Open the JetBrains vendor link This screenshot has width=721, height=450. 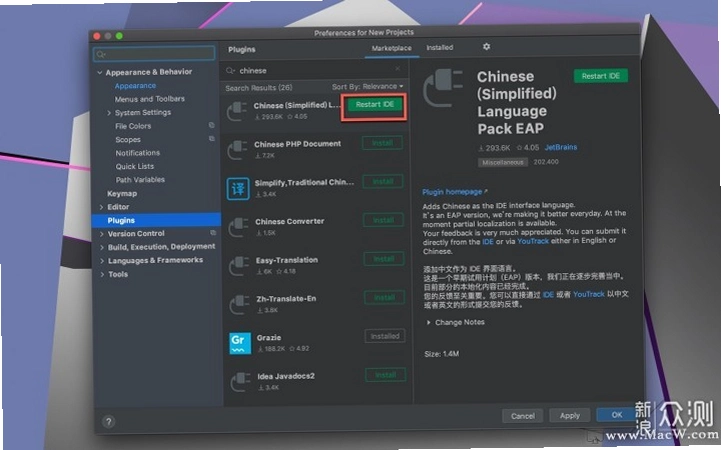(561, 148)
